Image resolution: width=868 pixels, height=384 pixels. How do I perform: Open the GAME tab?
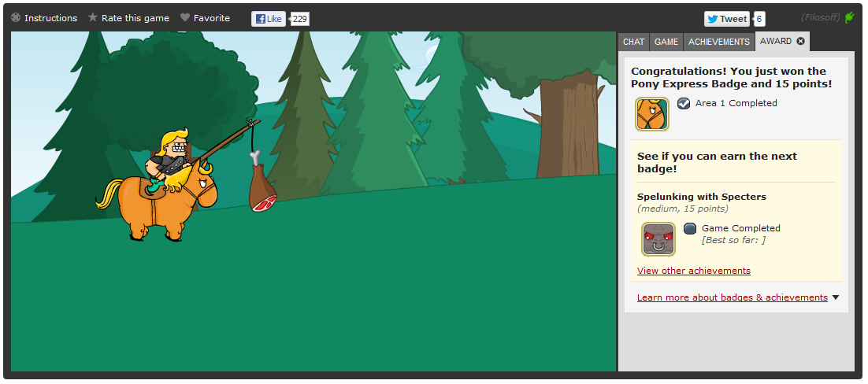(666, 42)
